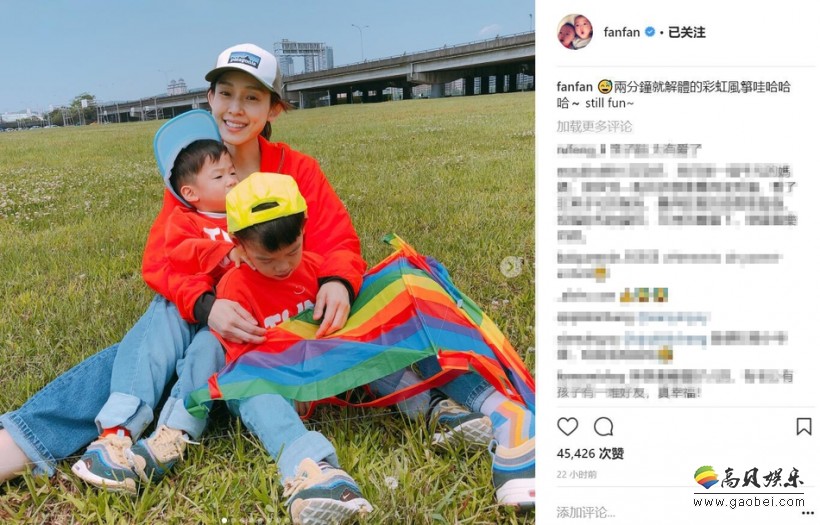Click the blue verified badge beside fanfan

coord(650,32)
